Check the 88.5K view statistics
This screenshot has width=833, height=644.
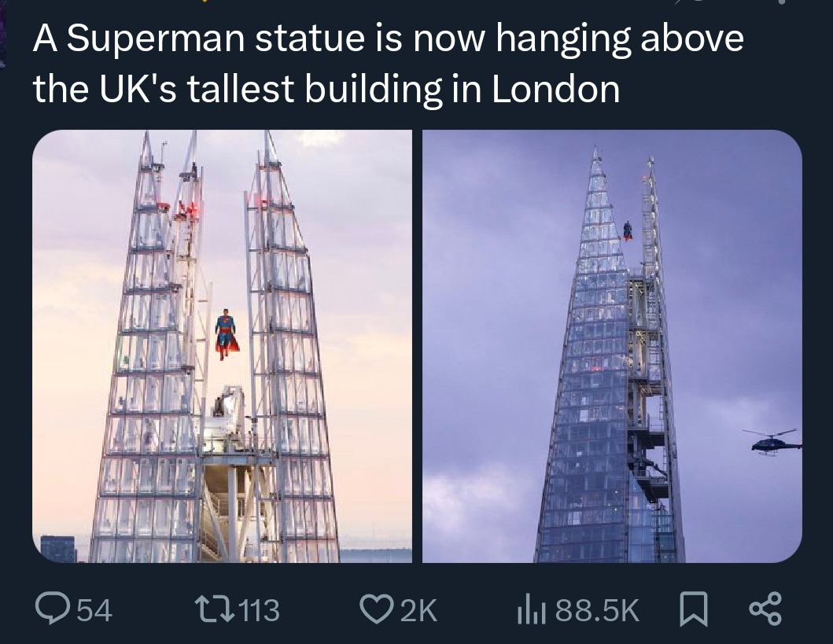(596, 609)
